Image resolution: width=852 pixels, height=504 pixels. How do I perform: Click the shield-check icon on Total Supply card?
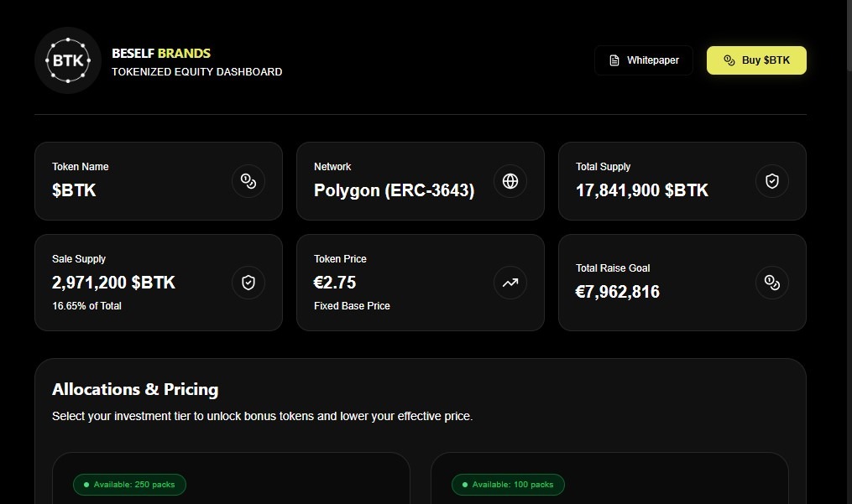[x=772, y=181]
